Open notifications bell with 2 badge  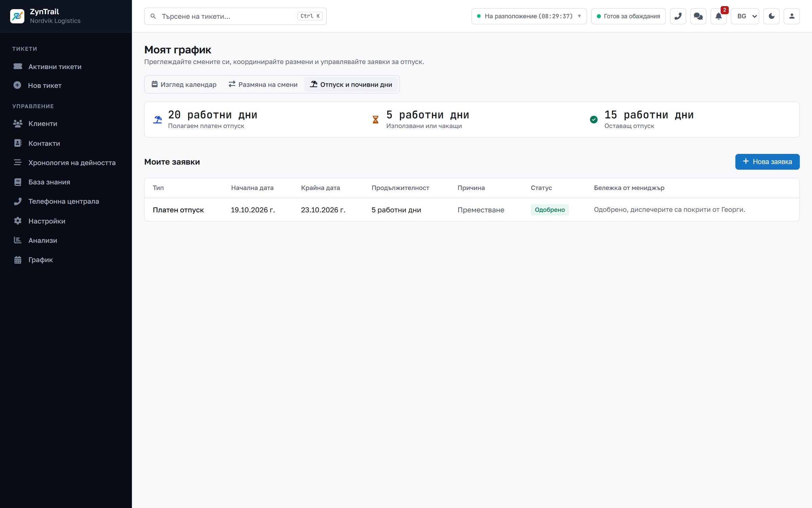click(718, 16)
